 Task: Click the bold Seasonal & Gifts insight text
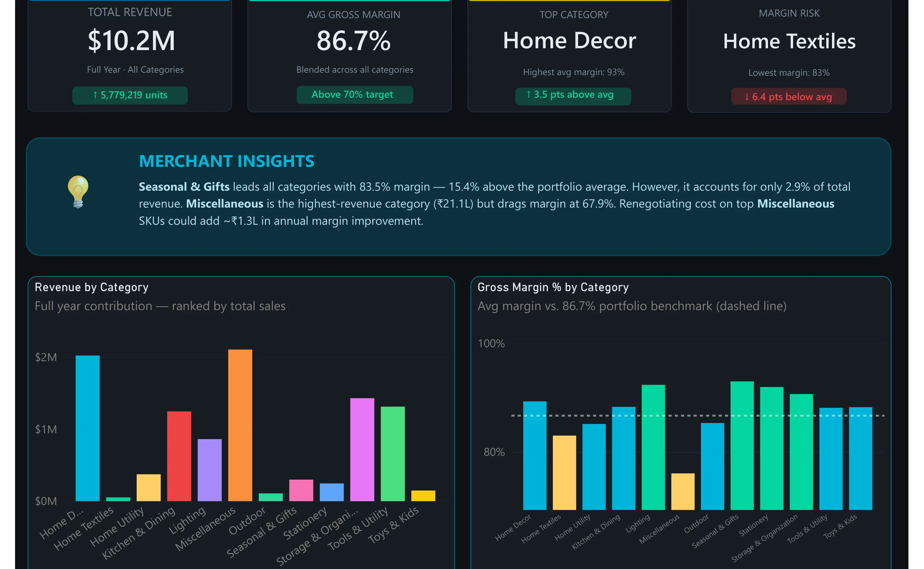184,187
